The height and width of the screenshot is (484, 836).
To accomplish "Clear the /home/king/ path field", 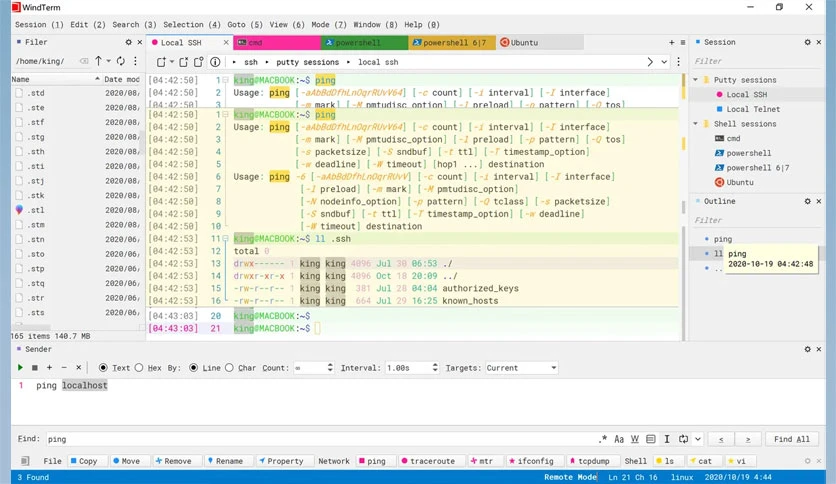I will pos(84,61).
